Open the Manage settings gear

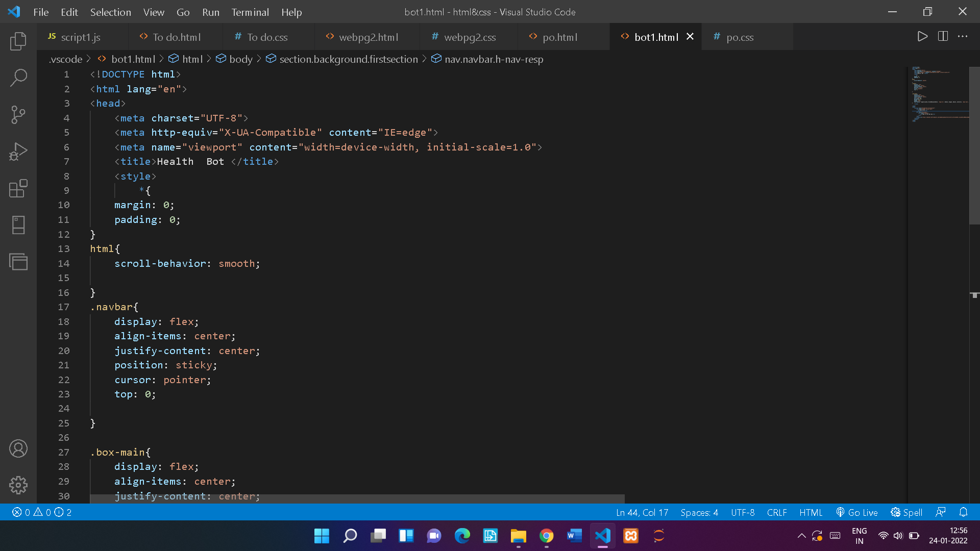[19, 485]
